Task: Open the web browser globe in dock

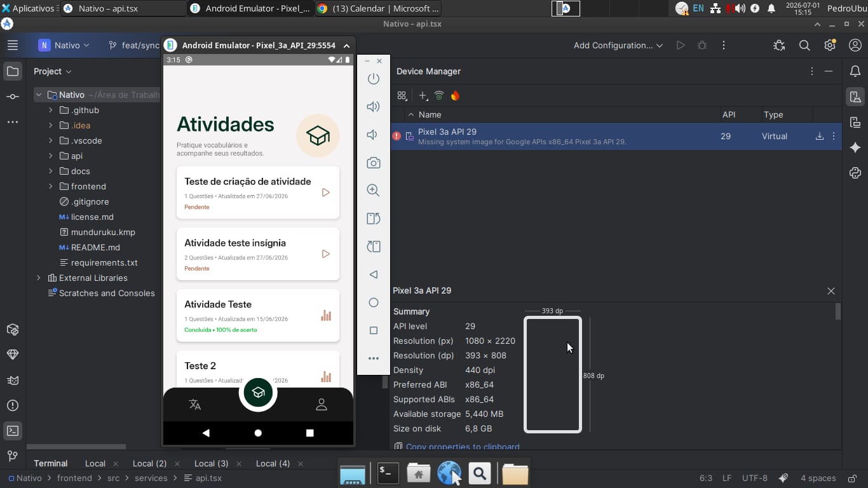Action: pyautogui.click(x=449, y=473)
